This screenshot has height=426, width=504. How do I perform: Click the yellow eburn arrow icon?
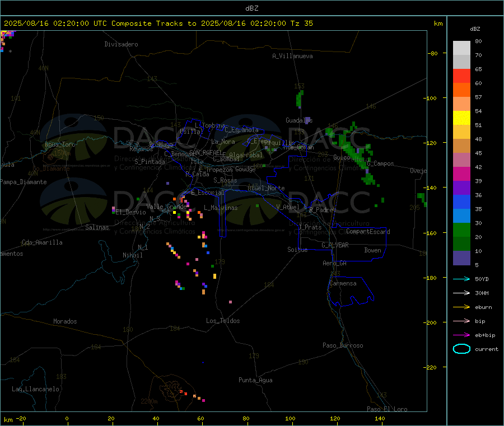click(x=461, y=307)
